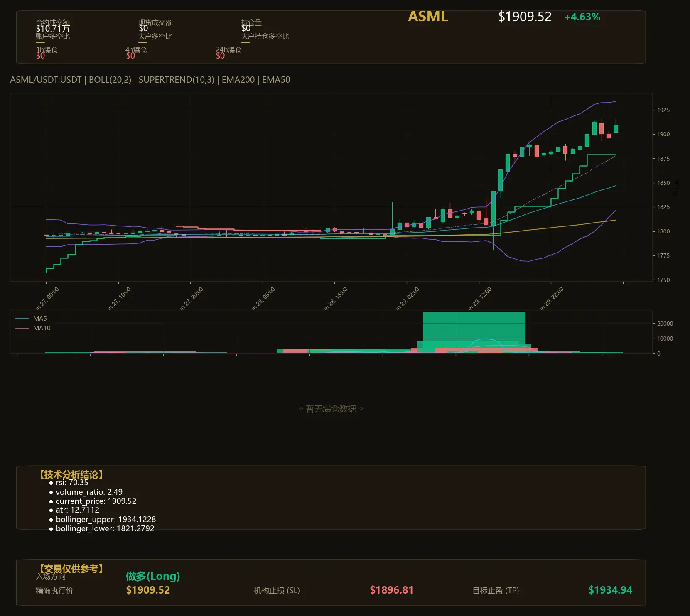
Task: Click the 【交易仅供参考】 heading
Action: 71,569
